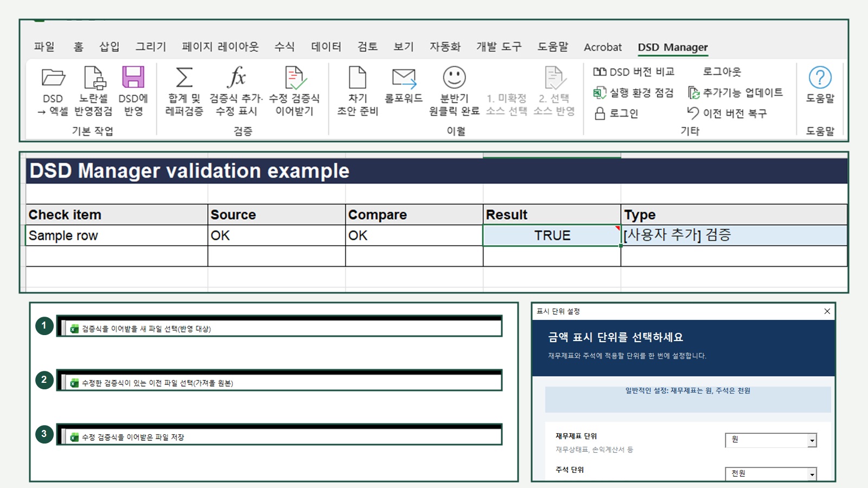
Task: Click the 수정 검증식 이어받기 icon
Action: (x=295, y=78)
